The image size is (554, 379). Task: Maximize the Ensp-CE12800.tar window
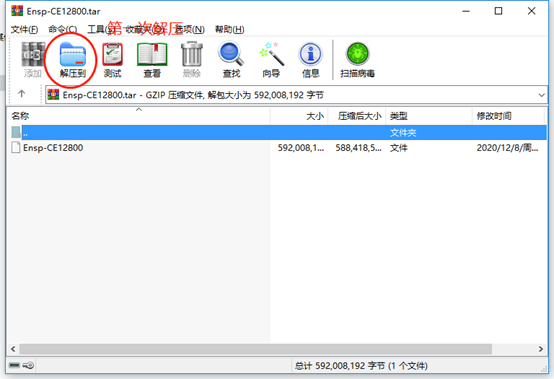coord(498,11)
